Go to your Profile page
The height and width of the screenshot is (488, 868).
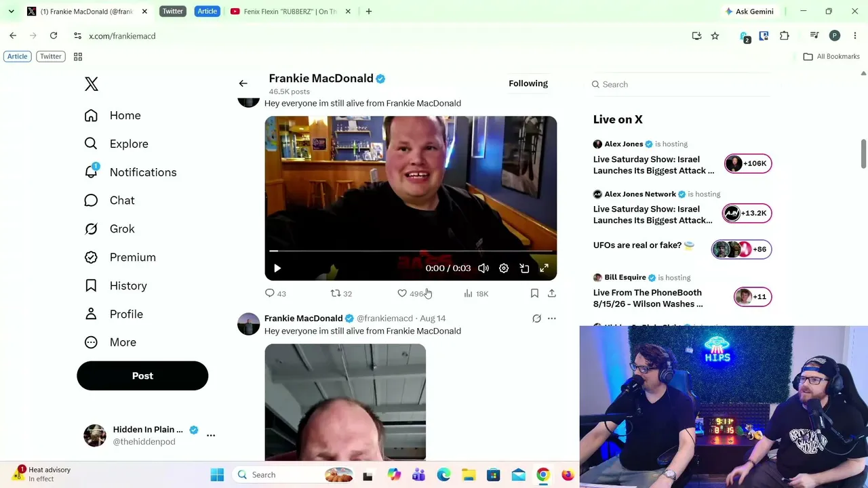pos(113,314)
